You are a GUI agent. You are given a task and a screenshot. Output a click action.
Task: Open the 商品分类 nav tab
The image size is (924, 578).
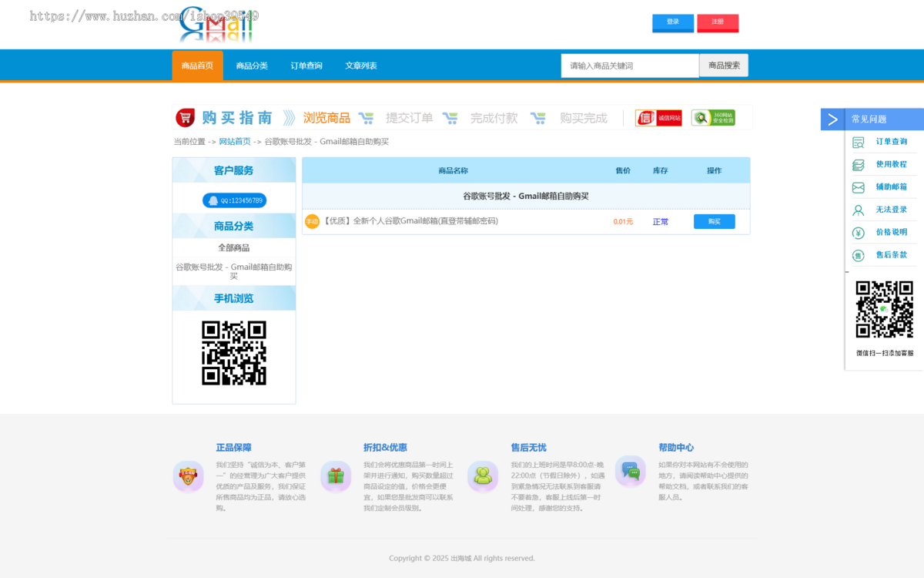[252, 66]
